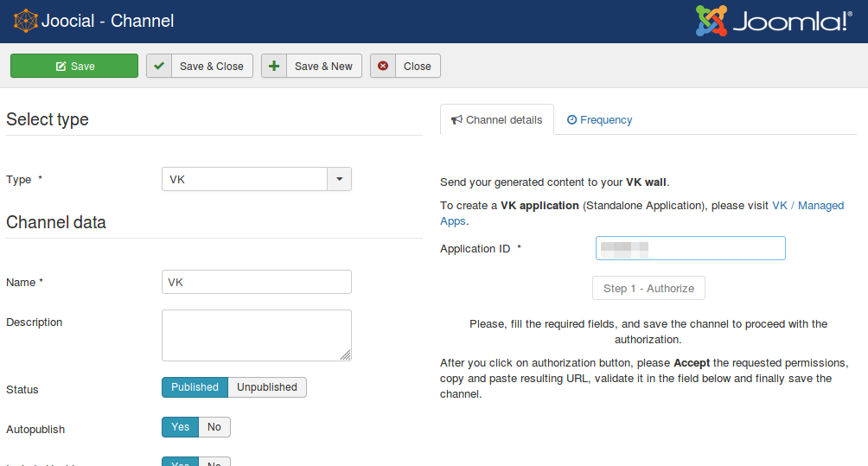Click the pencil icon inside Save button
Screen dimensions: 868x466
(x=61, y=67)
